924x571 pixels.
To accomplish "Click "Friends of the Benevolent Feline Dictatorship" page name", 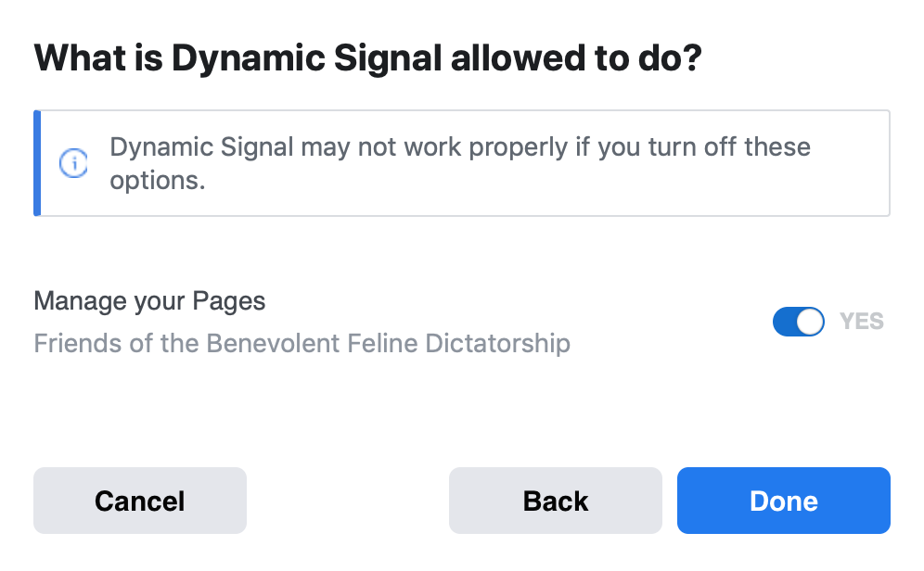I will click(x=302, y=343).
